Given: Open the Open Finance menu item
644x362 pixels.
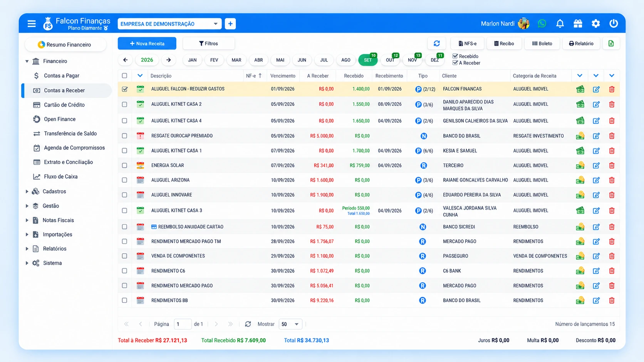Looking at the screenshot, I should click(x=60, y=119).
